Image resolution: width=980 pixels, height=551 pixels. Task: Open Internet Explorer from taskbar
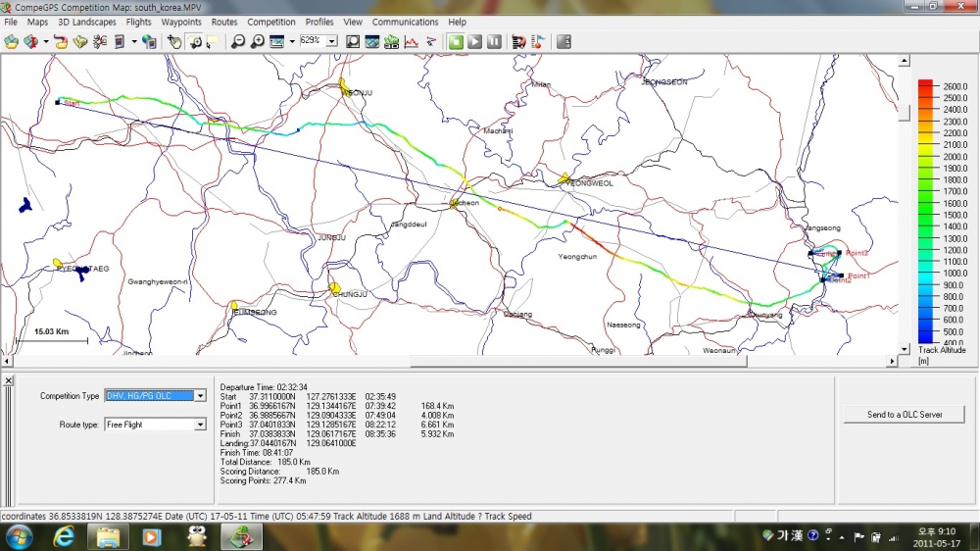coord(64,536)
